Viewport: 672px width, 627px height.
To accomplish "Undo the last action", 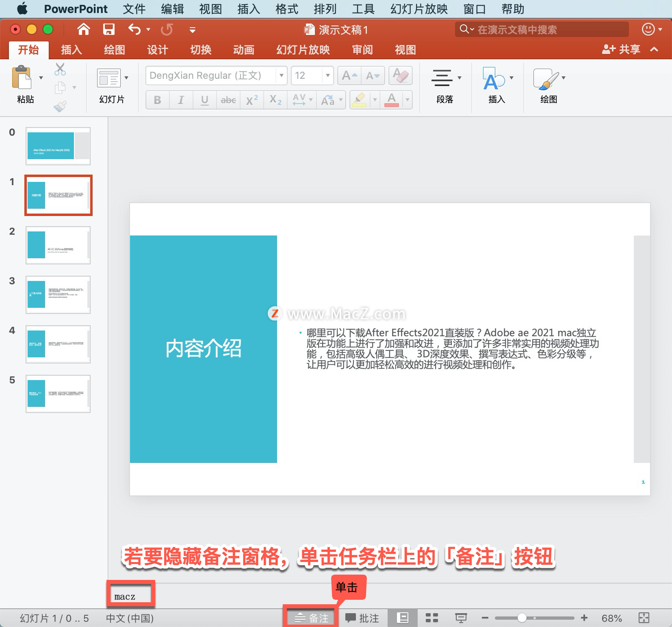I will point(134,29).
